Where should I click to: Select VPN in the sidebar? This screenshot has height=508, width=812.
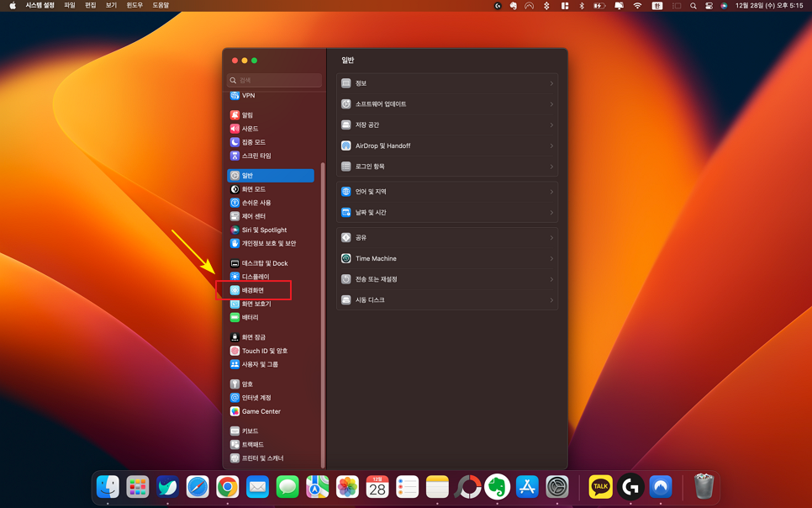coord(271,95)
